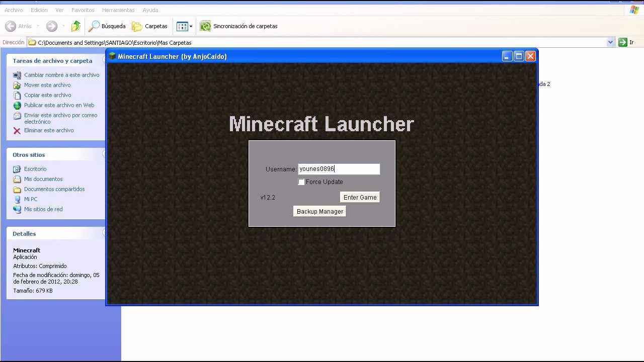This screenshot has height=362, width=644.
Task: Click the email envelope icon
Action: (x=17, y=116)
